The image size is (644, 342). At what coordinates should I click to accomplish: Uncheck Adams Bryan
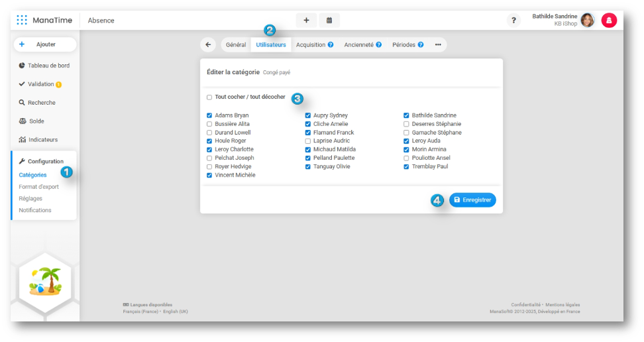[209, 115]
